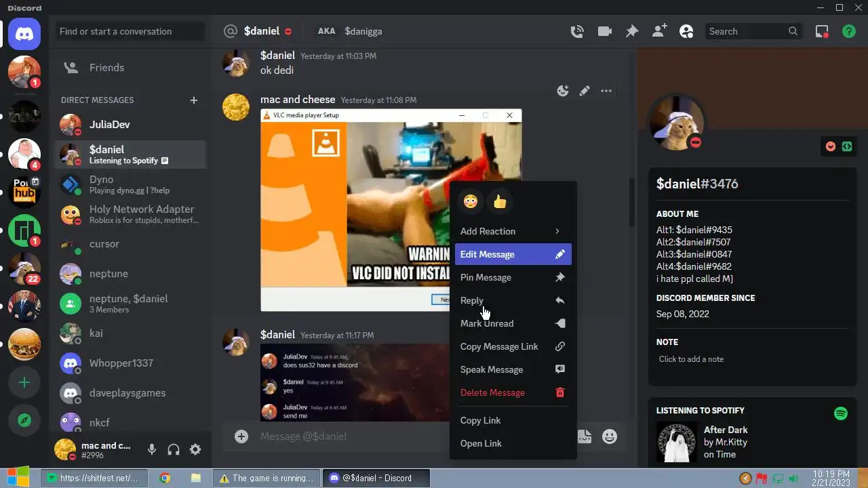This screenshot has height=488, width=868.
Task: Select Edit Message in context menu
Action: (x=513, y=254)
